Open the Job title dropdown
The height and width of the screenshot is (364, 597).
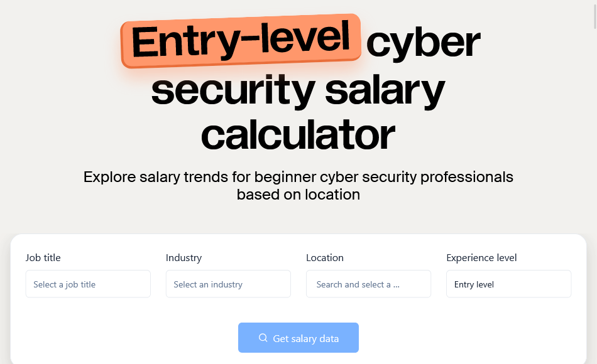pyautogui.click(x=88, y=284)
